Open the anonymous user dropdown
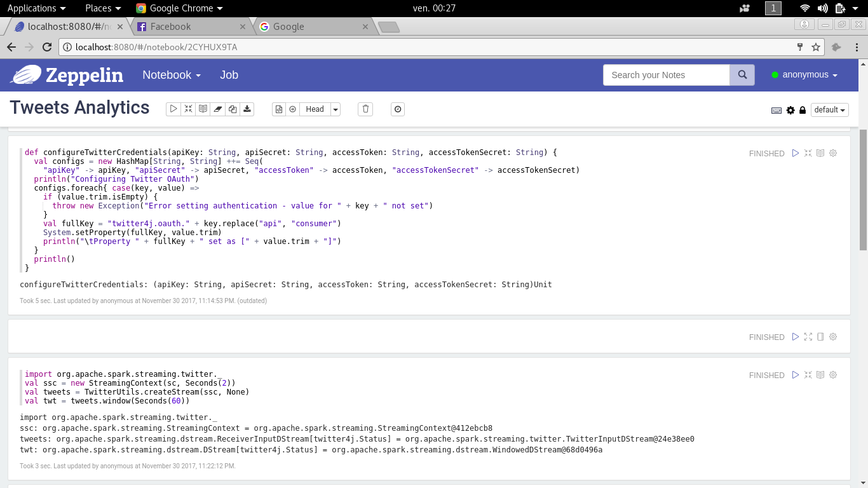The width and height of the screenshot is (868, 488). pos(804,75)
